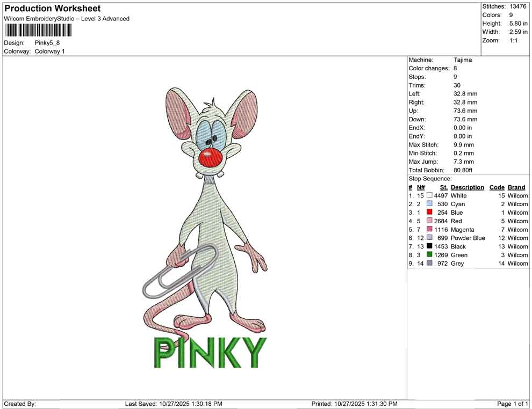Image resolution: width=532 pixels, height=409 pixels.
Task: Click the Green thread color swatch
Action: click(x=429, y=254)
